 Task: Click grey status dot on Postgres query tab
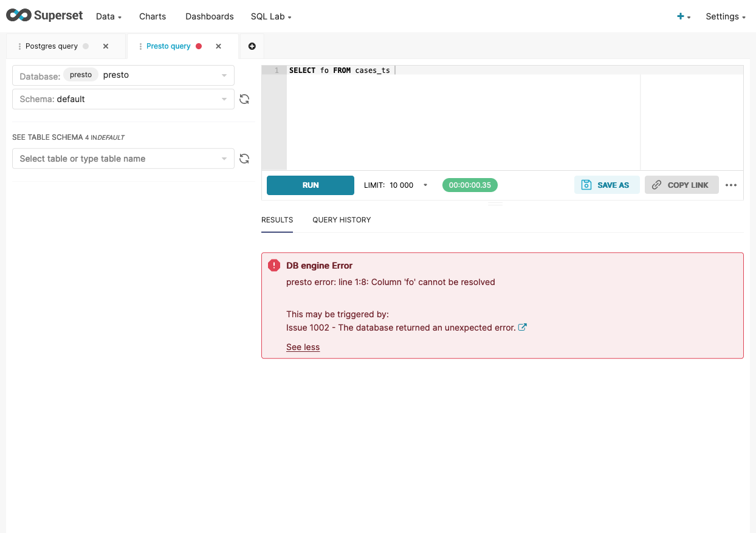tap(86, 46)
